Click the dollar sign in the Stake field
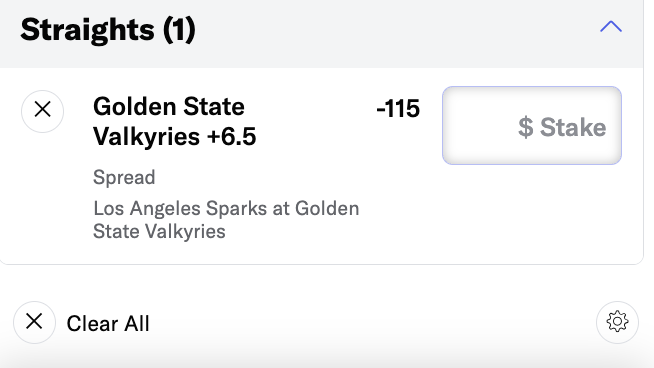654x368 pixels. (526, 127)
